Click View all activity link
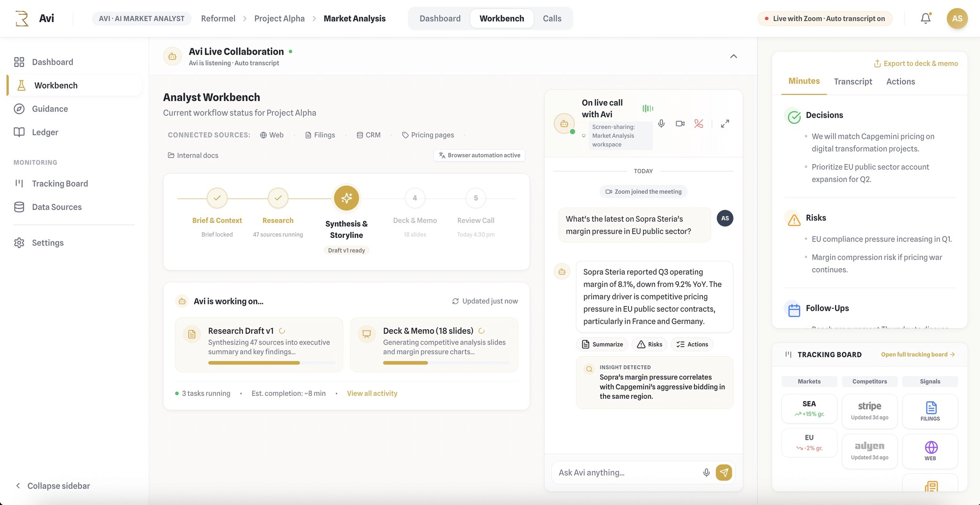The width and height of the screenshot is (980, 505). click(x=372, y=393)
